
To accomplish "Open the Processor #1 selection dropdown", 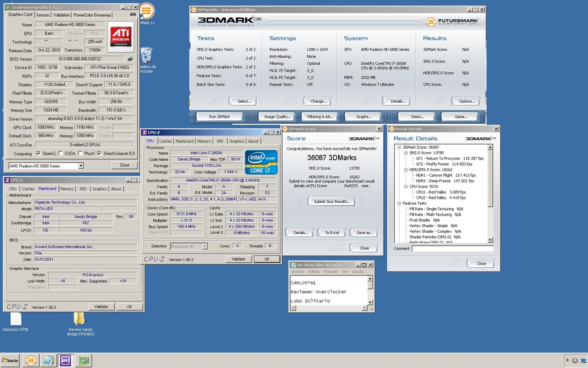I will [x=205, y=246].
